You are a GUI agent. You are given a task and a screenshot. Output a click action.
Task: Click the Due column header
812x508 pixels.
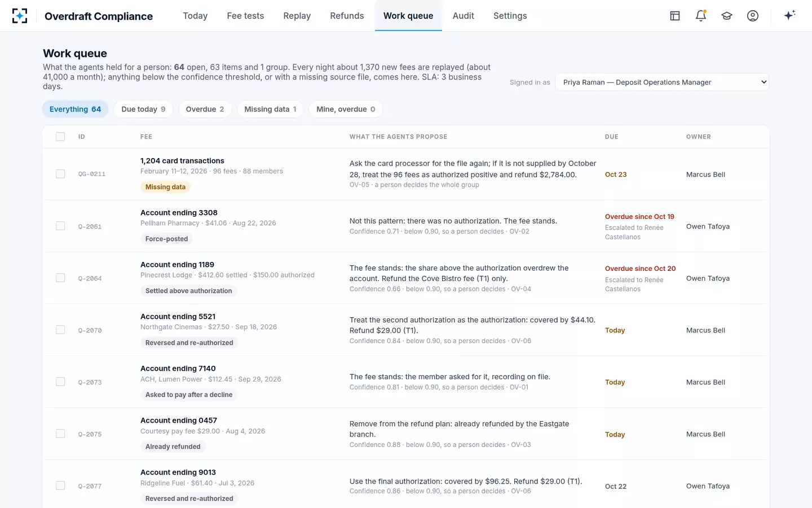tap(612, 137)
